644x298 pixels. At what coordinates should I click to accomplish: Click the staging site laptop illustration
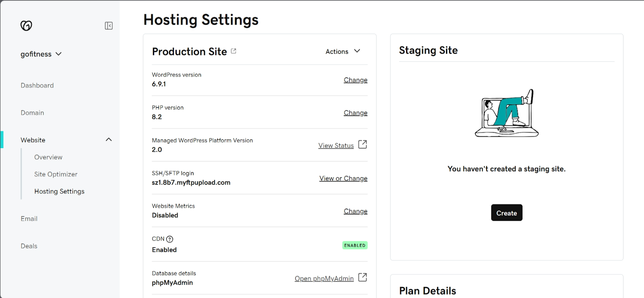coord(507,113)
